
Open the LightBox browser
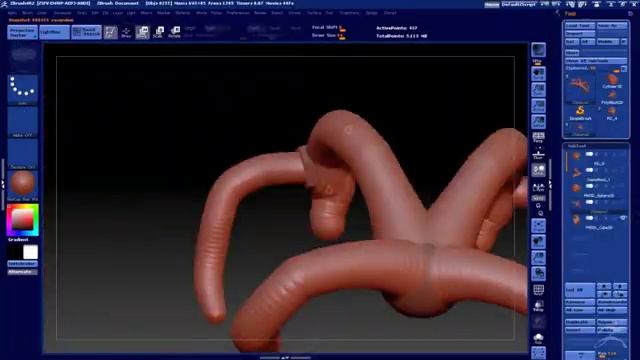(x=55, y=32)
